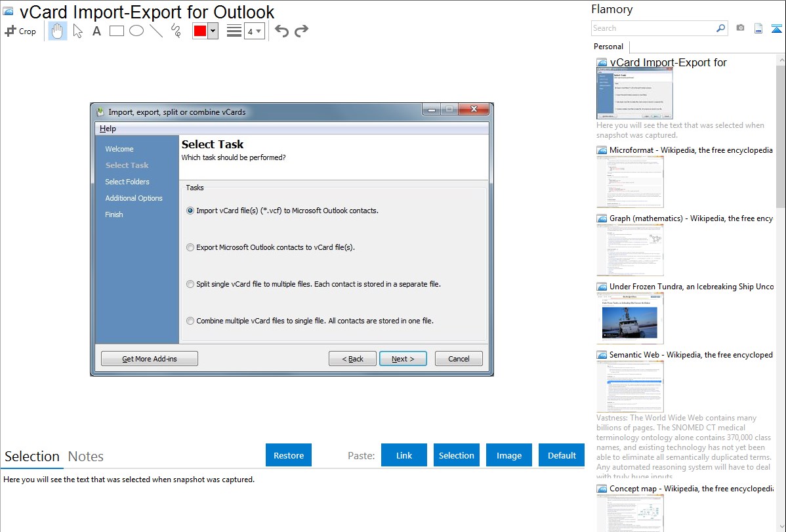Click the Get More Add-ins button
Image resolution: width=786 pixels, height=532 pixels.
[x=150, y=359]
